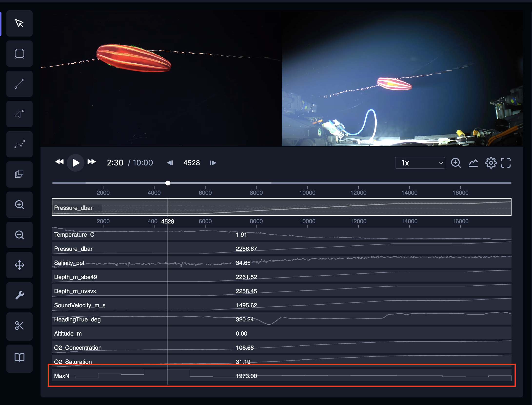Select the bounding box tool
532x405 pixels.
click(x=20, y=54)
